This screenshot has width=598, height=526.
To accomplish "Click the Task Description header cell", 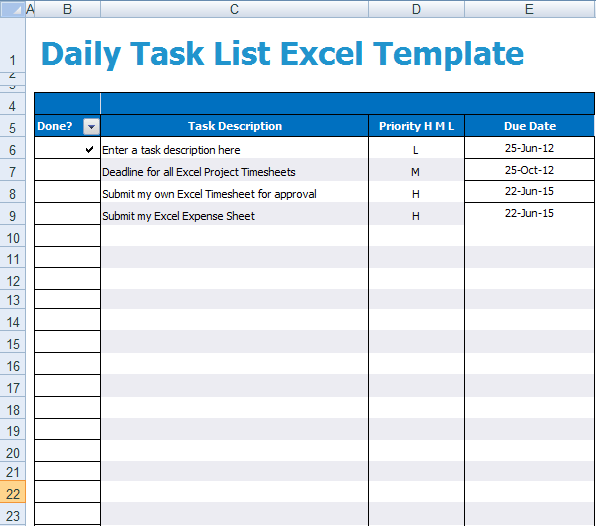I will pyautogui.click(x=235, y=126).
